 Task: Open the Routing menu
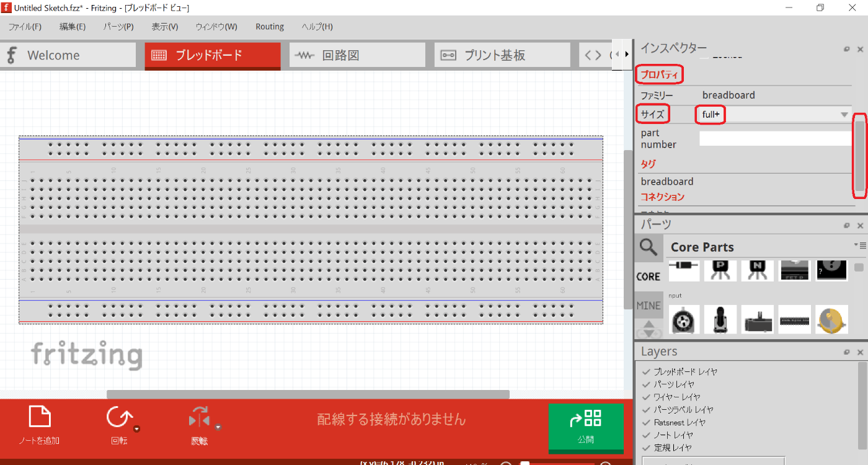click(270, 27)
